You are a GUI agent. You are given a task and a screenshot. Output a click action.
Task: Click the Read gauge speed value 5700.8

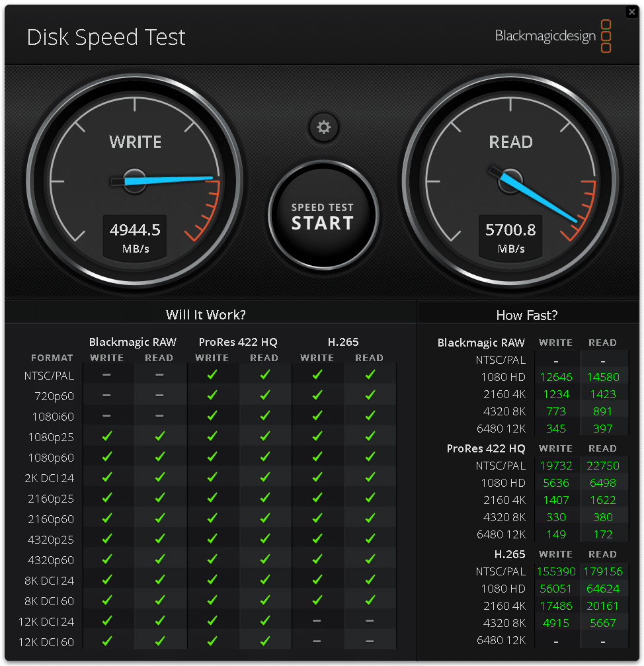point(510,229)
